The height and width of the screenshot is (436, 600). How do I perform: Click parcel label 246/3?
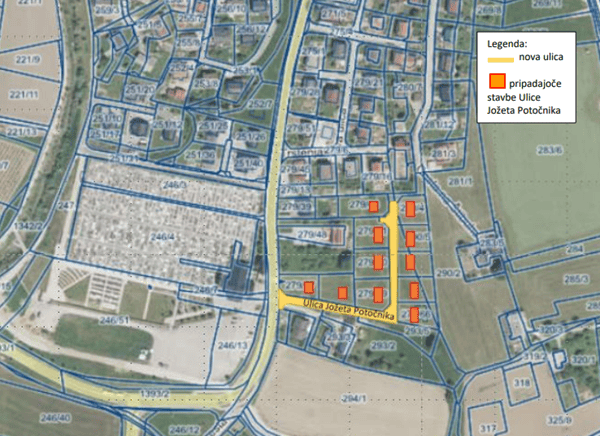pos(176,184)
